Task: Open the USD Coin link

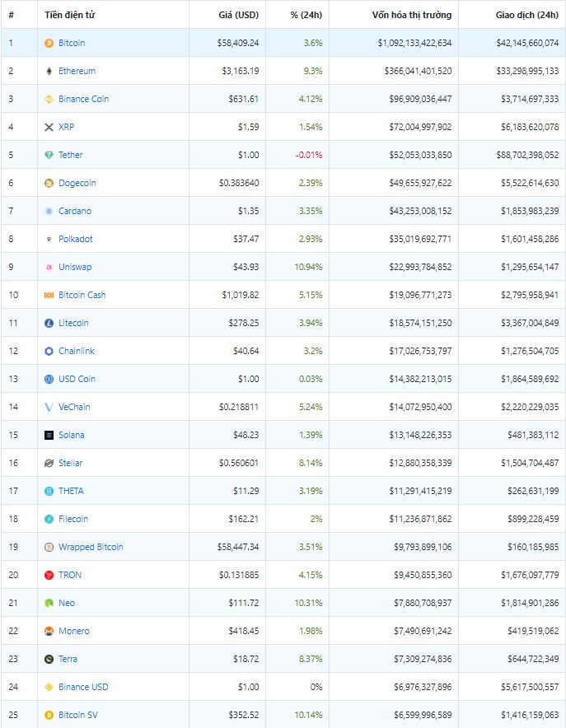Action: click(77, 379)
